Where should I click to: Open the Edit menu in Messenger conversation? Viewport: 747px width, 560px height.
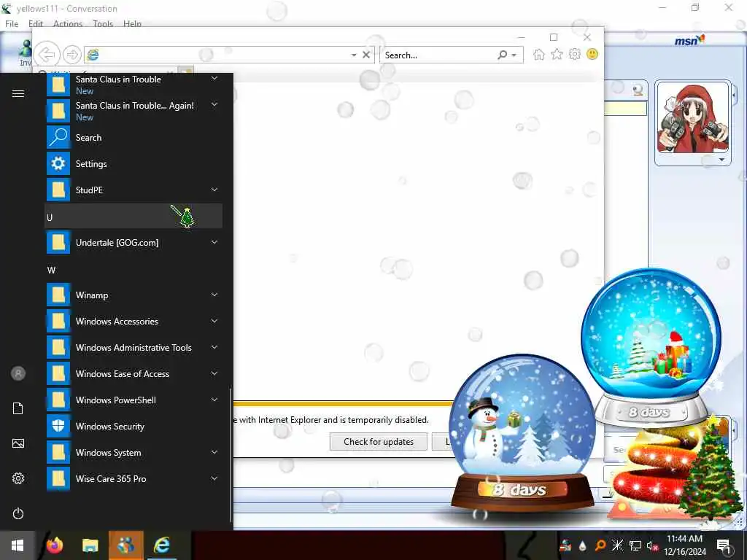click(x=36, y=24)
